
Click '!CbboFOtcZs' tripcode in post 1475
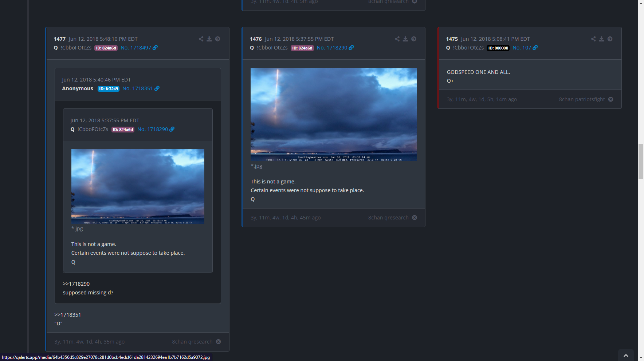[468, 48]
